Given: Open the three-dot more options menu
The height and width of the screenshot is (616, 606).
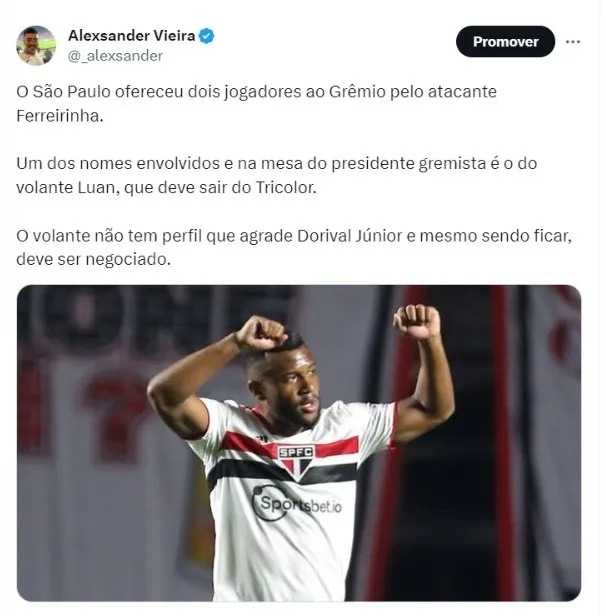Looking at the screenshot, I should point(573,42).
